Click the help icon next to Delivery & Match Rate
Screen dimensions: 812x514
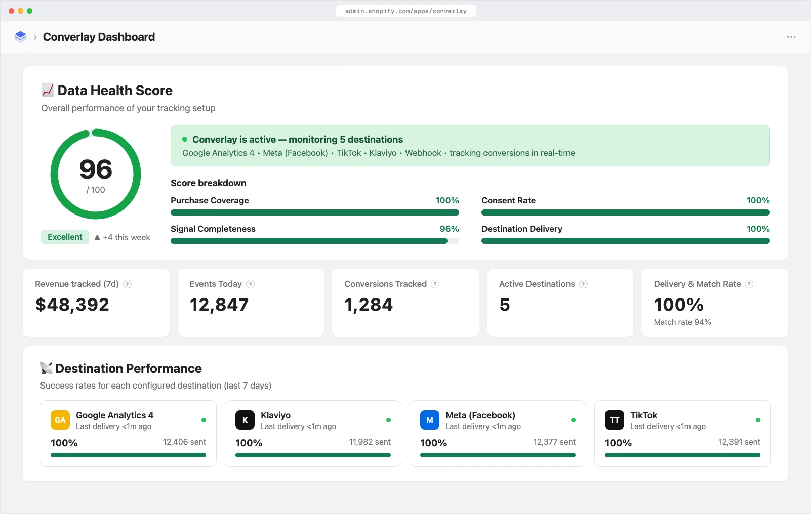749,284
